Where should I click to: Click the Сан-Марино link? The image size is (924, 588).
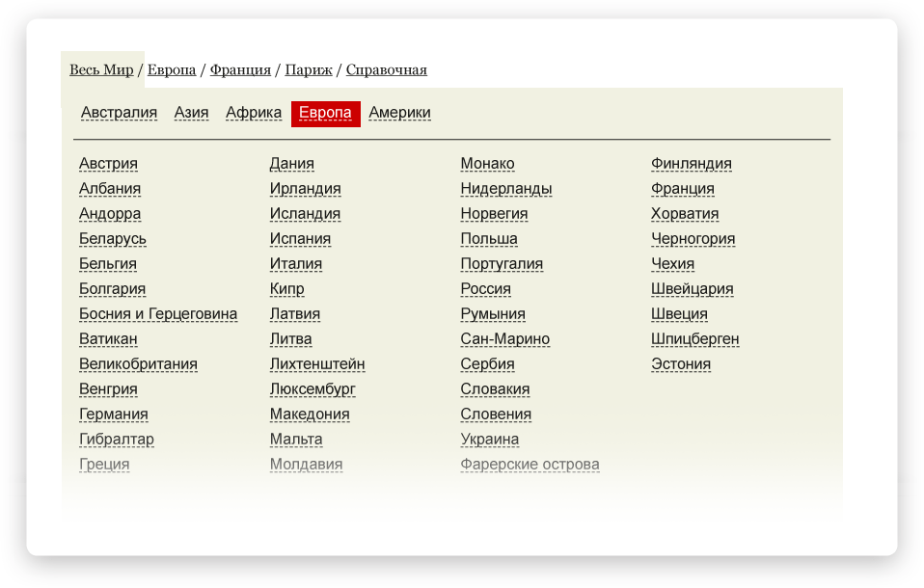[505, 339]
